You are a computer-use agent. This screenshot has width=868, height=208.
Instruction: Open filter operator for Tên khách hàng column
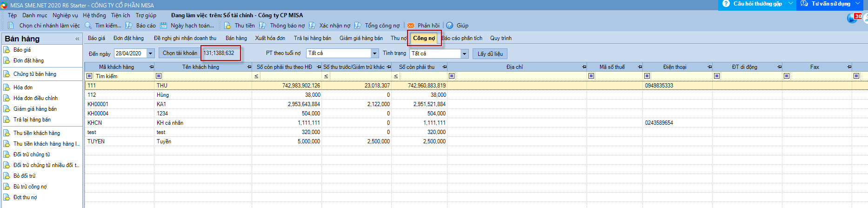tap(159, 76)
